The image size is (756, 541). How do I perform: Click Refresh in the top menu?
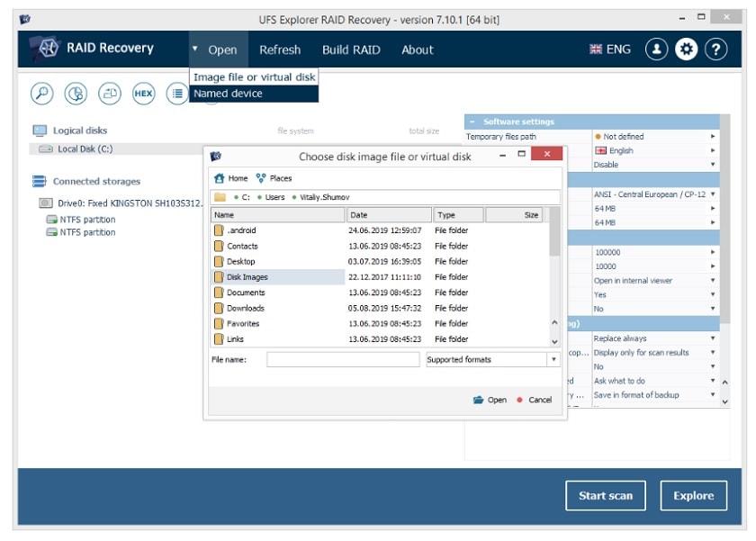pyautogui.click(x=280, y=50)
